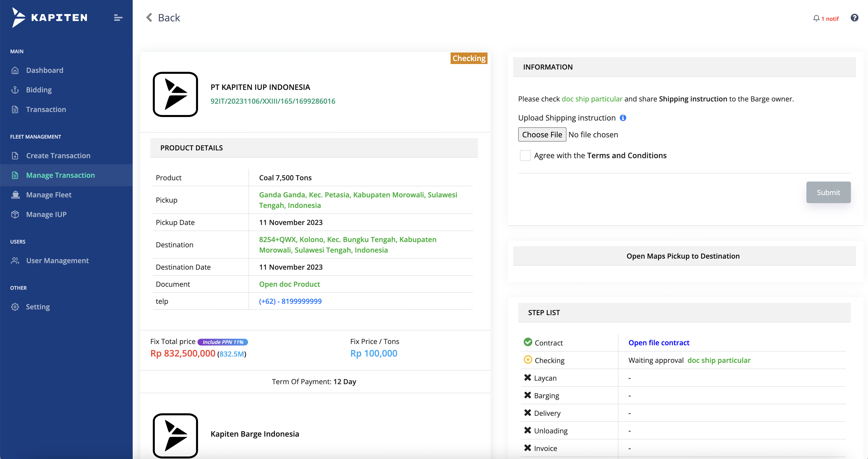Click X icon beside Invoice step
This screenshot has width=868, height=459.
pyautogui.click(x=527, y=448)
